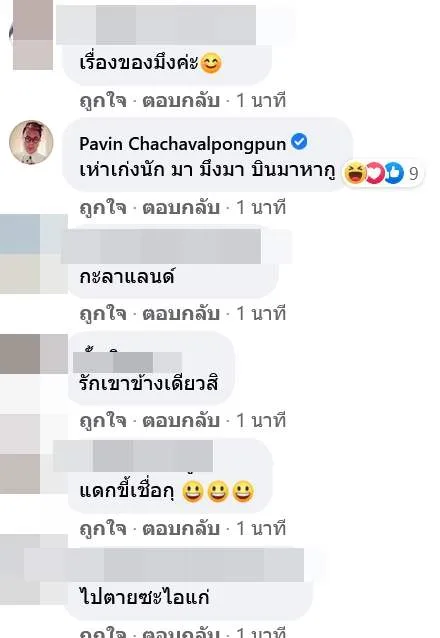
Task: Like Pavin's comment with ถูกใจ
Action: tap(103, 208)
